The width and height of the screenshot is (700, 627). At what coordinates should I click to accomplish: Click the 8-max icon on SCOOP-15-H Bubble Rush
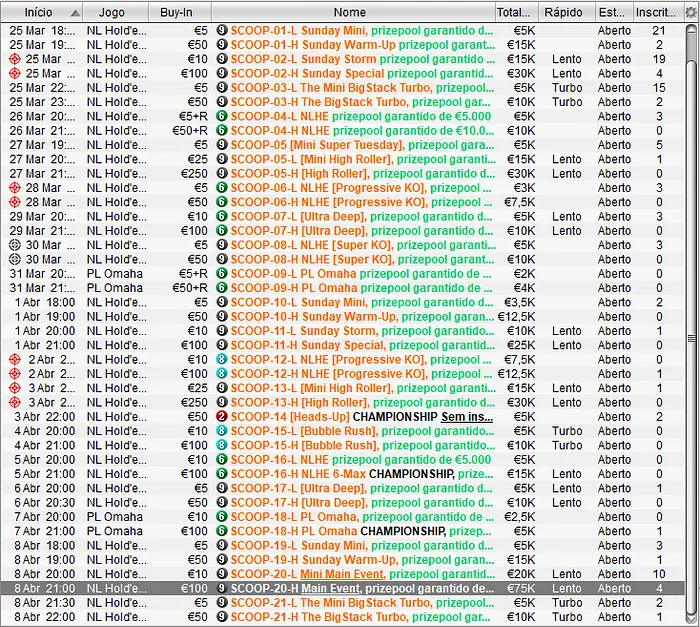[222, 445]
